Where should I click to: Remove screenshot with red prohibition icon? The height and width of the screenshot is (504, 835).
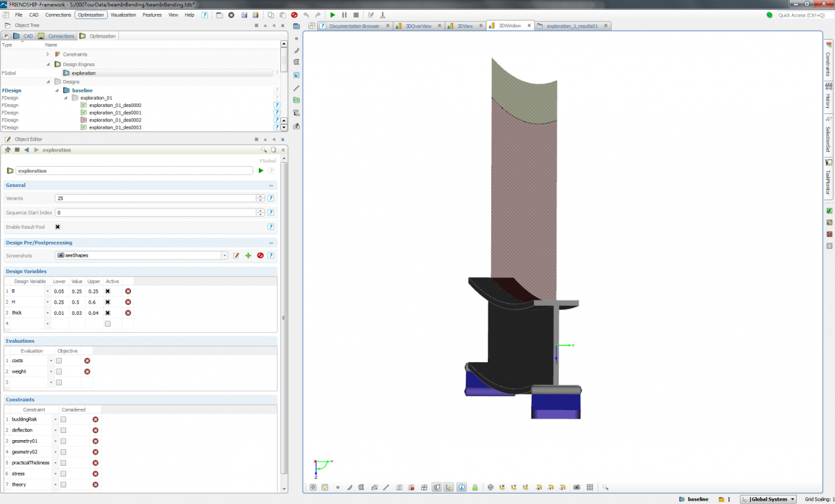pyautogui.click(x=260, y=256)
